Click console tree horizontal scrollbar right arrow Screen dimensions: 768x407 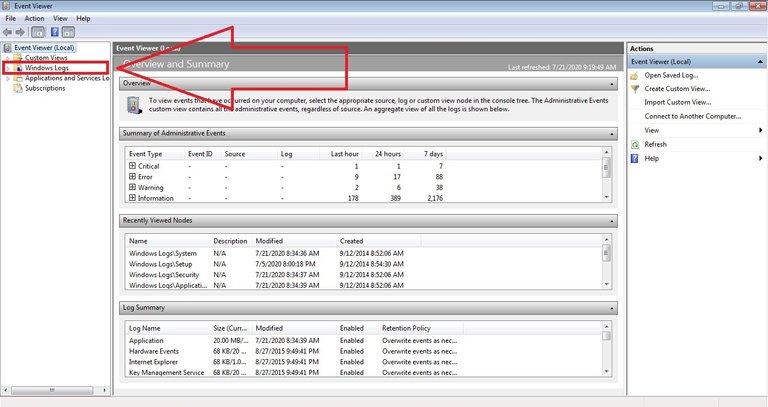[x=105, y=390]
